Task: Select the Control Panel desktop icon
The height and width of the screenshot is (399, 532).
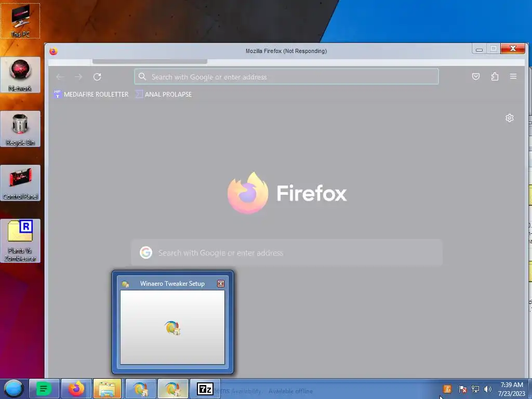Action: click(x=20, y=183)
